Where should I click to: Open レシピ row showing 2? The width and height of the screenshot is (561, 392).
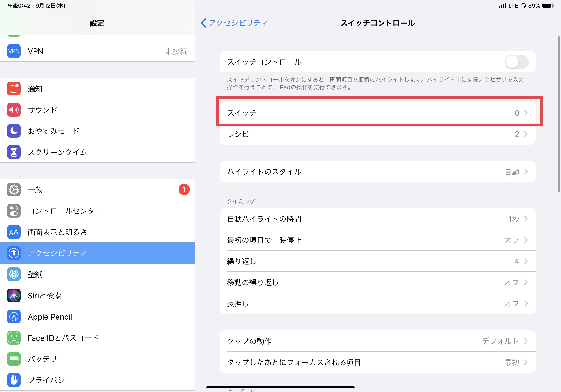click(378, 134)
